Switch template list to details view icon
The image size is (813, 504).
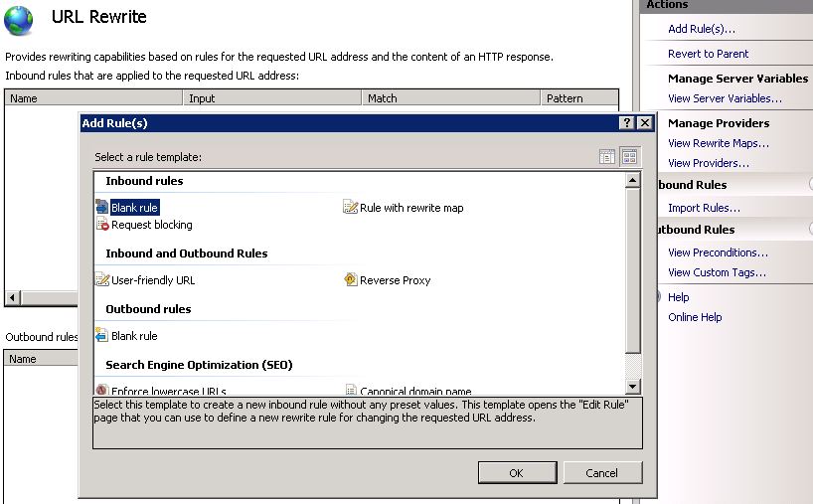point(607,157)
